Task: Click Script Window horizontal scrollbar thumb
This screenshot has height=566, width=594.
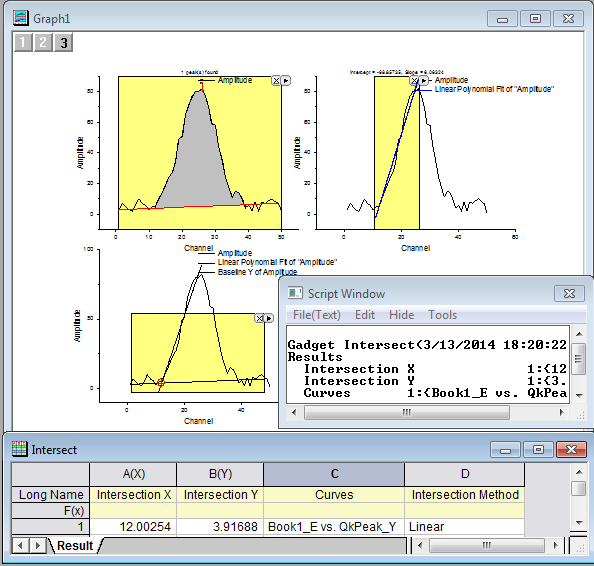Action: click(x=407, y=412)
